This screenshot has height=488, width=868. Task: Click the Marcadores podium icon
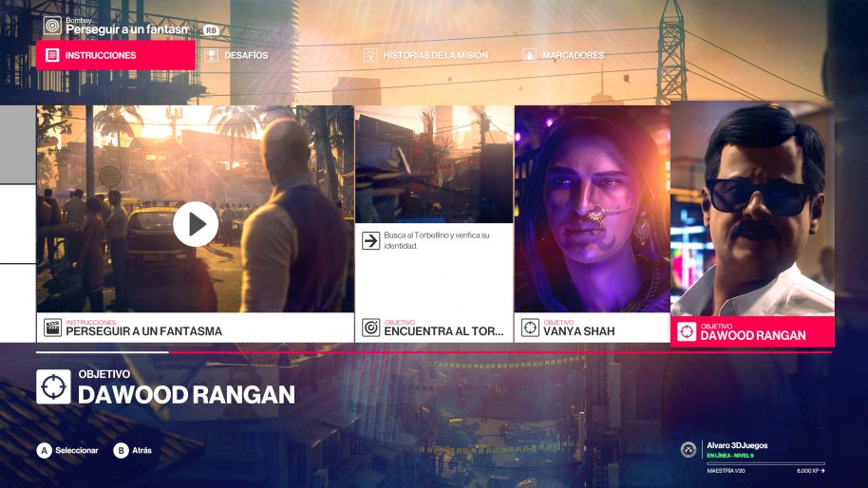tap(530, 55)
